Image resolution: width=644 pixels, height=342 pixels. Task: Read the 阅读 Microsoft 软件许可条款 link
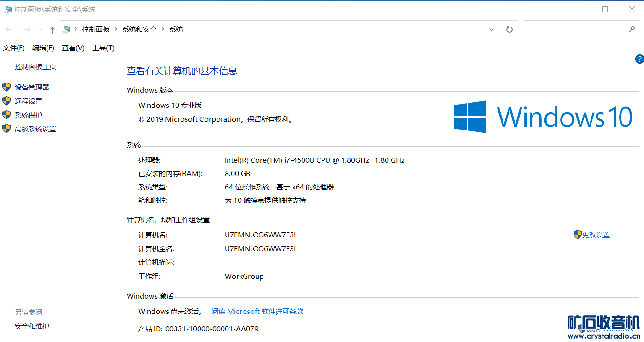(258, 312)
